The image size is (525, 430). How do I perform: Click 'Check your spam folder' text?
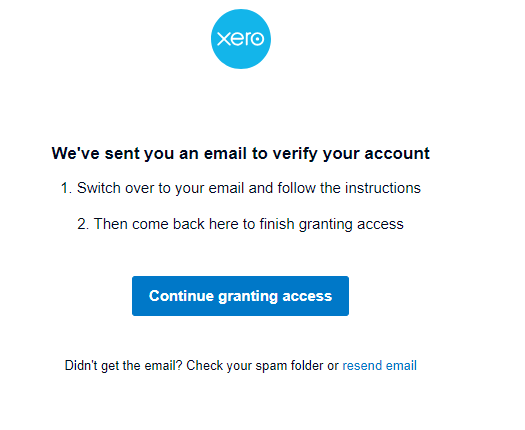pos(255,365)
